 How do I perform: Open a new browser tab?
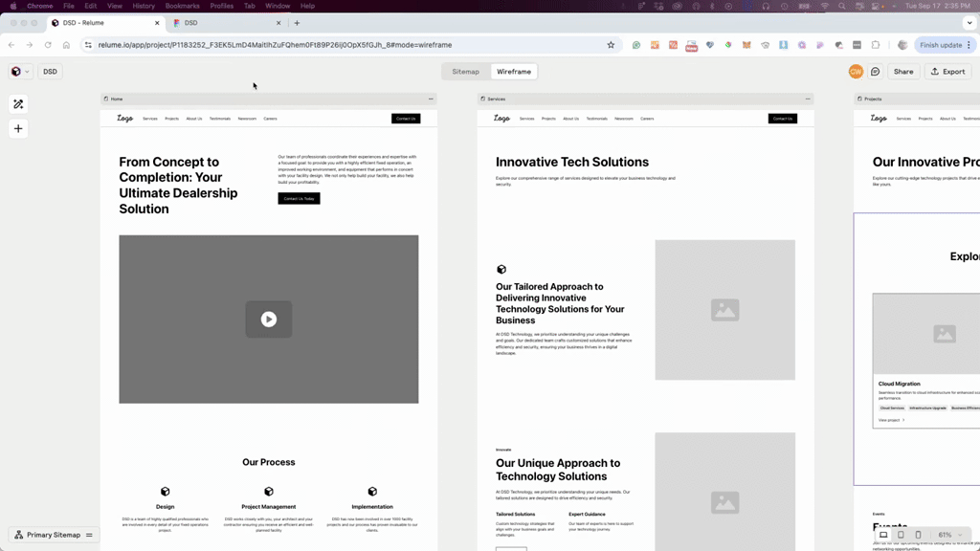pos(297,23)
